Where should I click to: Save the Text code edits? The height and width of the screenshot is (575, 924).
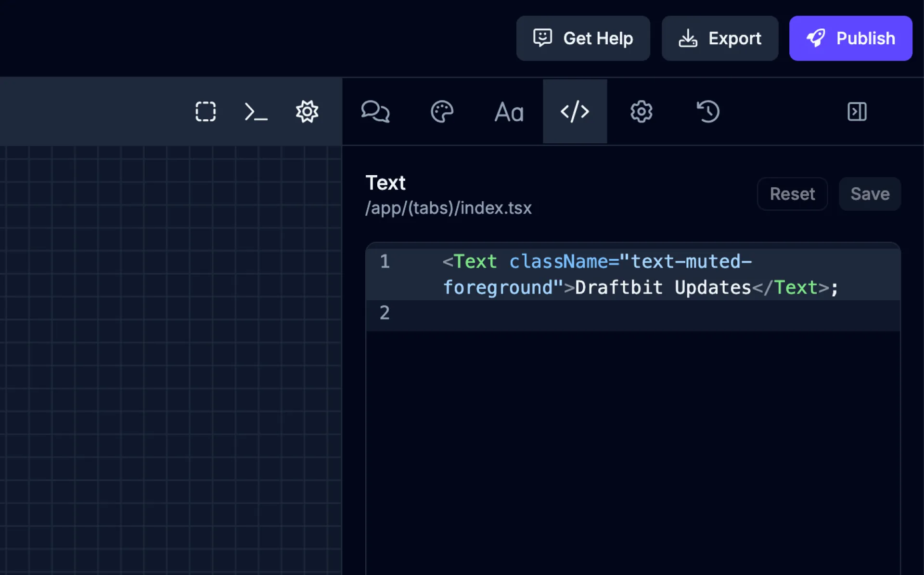[x=869, y=194]
